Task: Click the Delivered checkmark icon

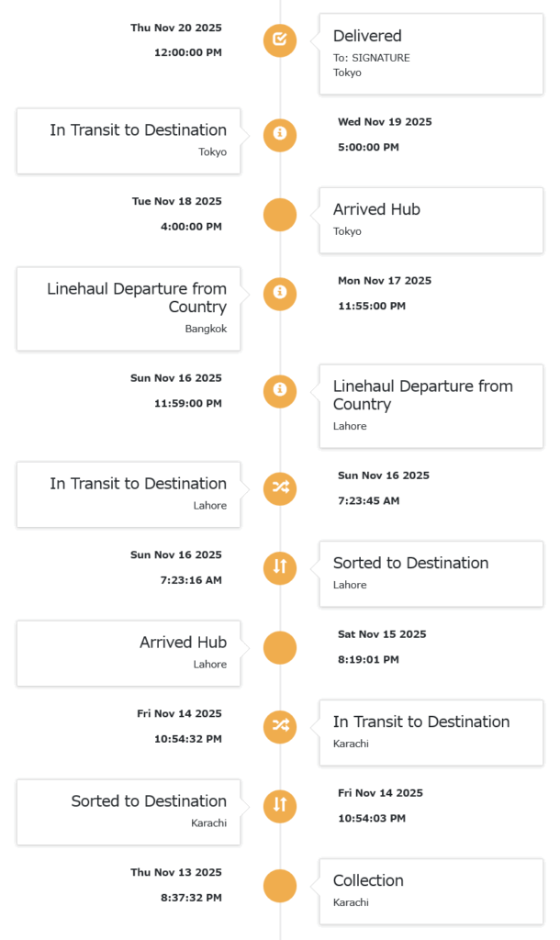Action: pyautogui.click(x=280, y=39)
